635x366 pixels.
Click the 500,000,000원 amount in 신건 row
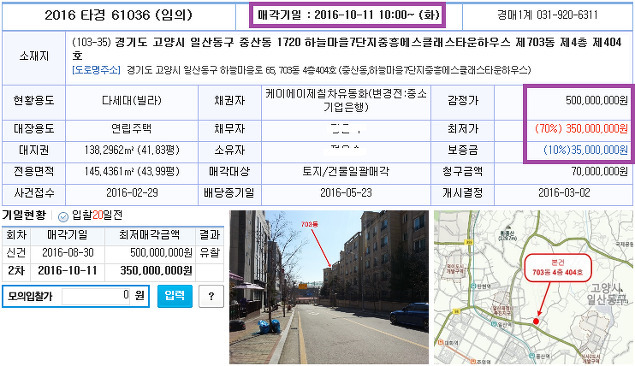[x=161, y=253]
